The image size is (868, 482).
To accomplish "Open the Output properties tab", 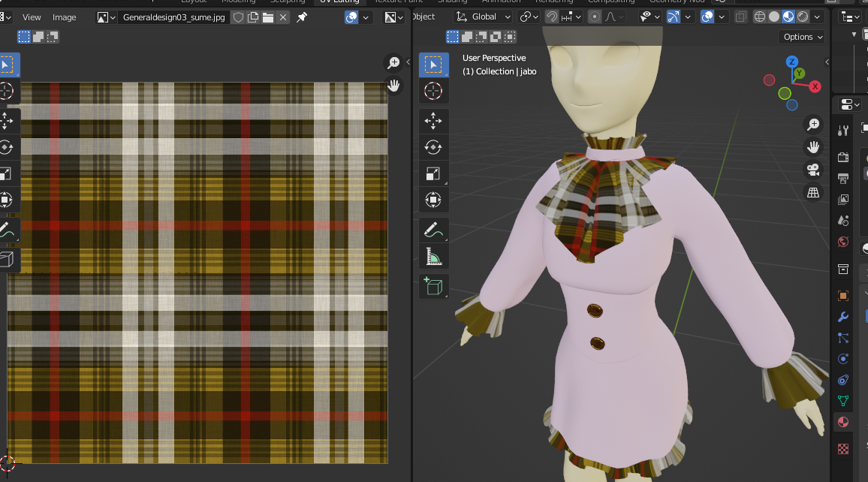I will [843, 179].
